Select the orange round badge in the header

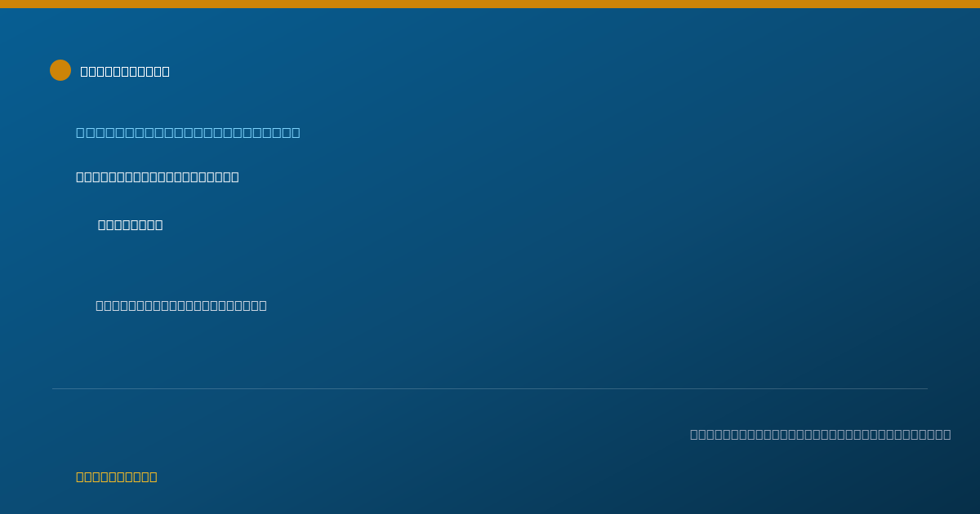tap(60, 70)
